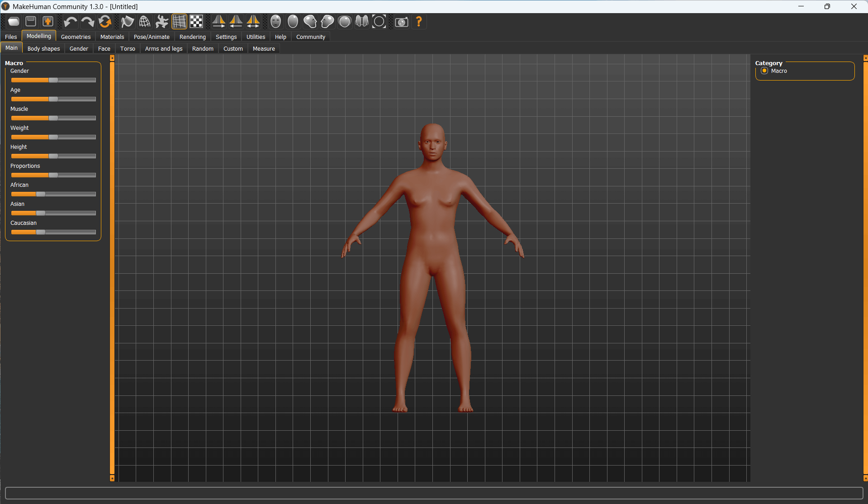Grab a screenshot with the camera icon
The height and width of the screenshot is (504, 868).
(x=401, y=22)
